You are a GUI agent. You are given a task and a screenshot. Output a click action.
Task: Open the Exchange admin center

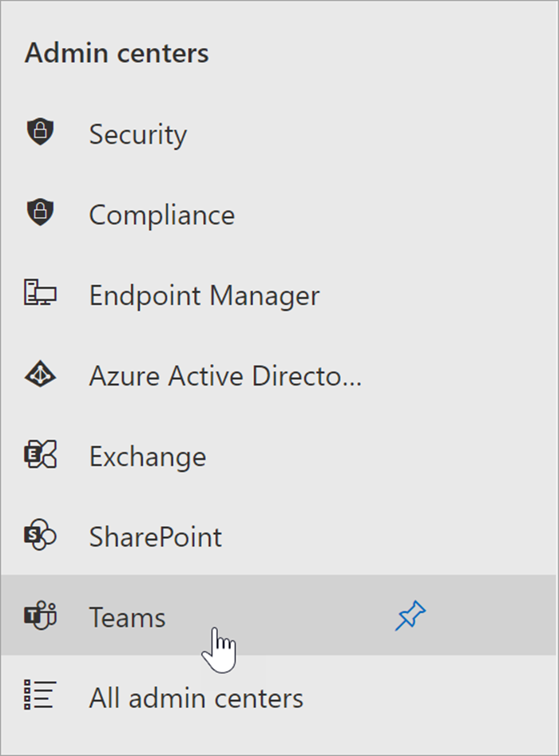click(x=148, y=456)
